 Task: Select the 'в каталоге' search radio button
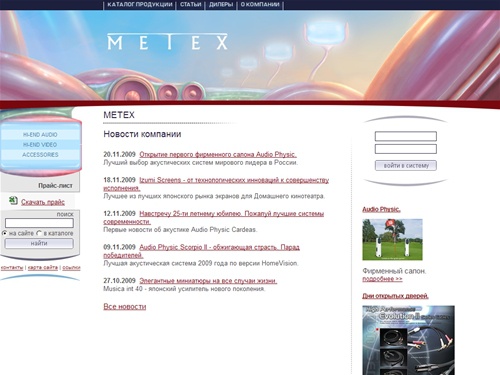pos(39,233)
